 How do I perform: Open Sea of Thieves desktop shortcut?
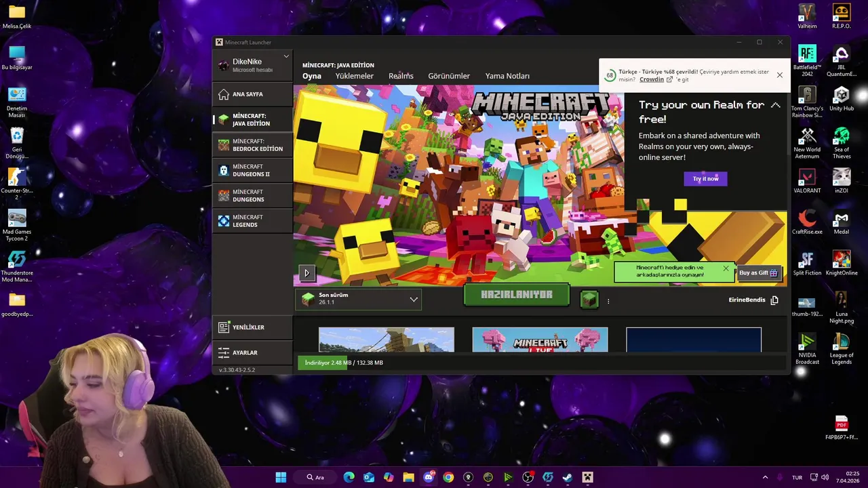(x=842, y=143)
